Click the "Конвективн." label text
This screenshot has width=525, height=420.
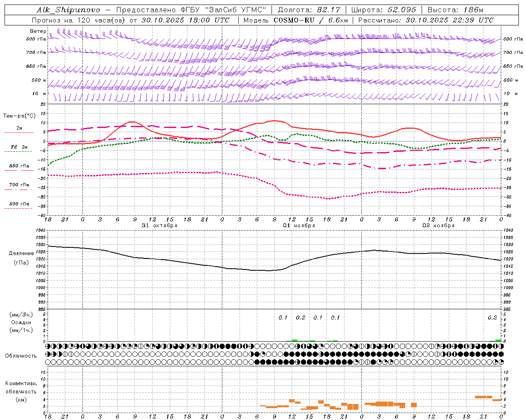[21, 383]
